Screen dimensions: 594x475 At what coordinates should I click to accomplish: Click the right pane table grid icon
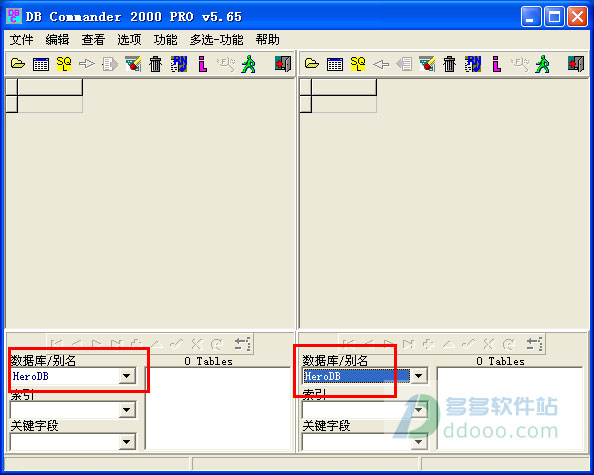point(335,64)
